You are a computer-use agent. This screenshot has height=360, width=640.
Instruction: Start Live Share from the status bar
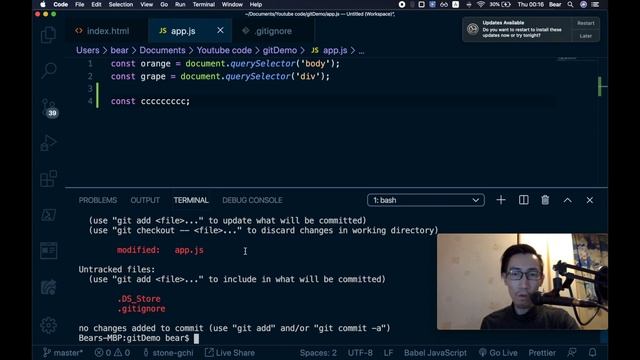[x=229, y=353]
